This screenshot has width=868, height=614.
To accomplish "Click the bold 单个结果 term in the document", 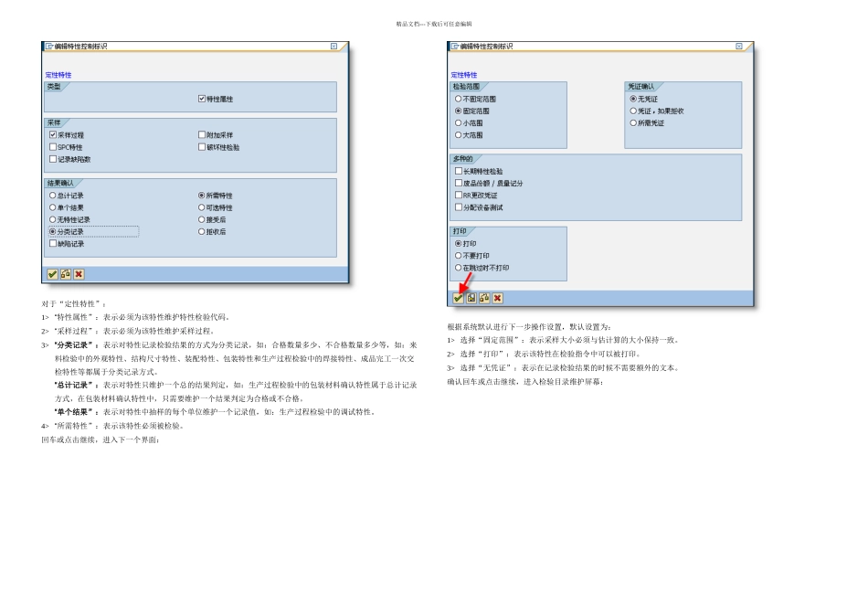I will (73, 412).
